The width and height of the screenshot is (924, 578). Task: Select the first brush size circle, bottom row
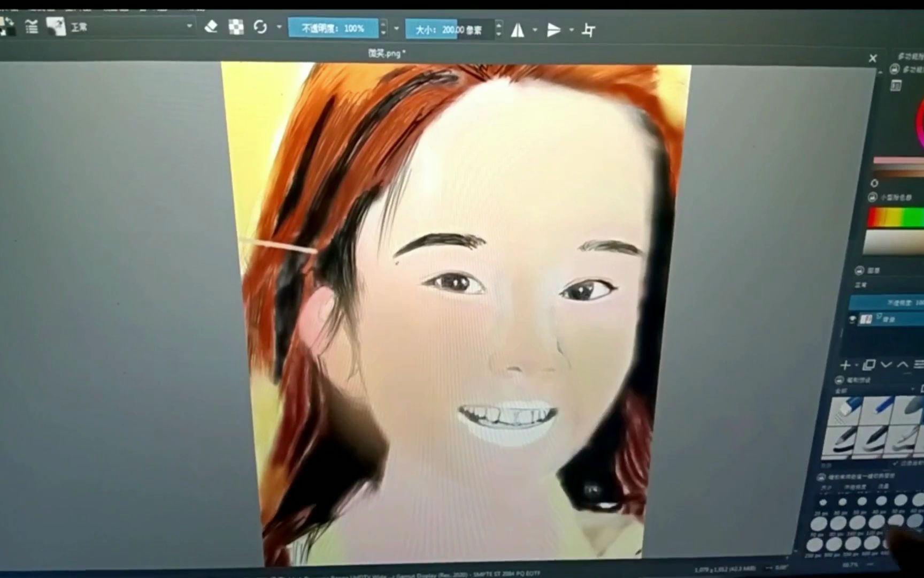coord(814,545)
